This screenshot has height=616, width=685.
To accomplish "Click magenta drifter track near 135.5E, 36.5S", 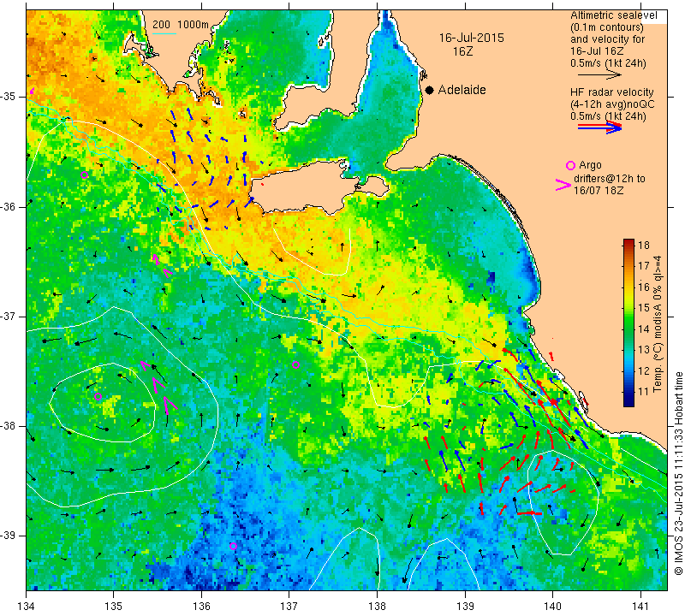I will tap(161, 266).
